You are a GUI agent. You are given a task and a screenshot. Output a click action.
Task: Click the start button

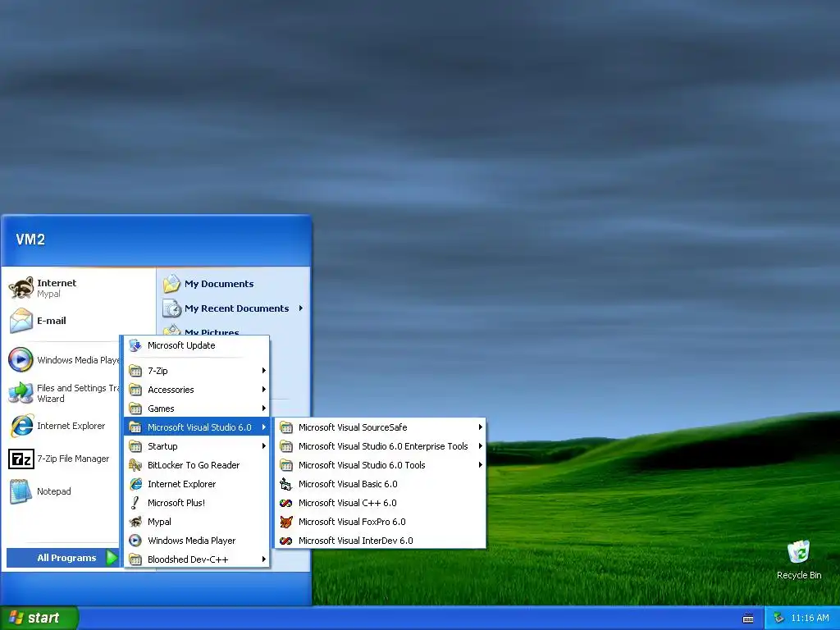pos(39,619)
